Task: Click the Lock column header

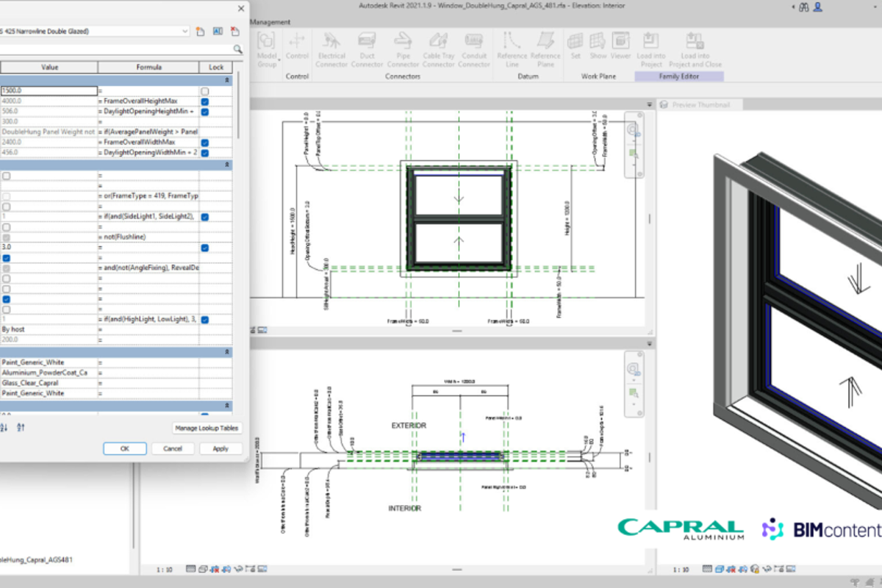Action: coord(216,67)
